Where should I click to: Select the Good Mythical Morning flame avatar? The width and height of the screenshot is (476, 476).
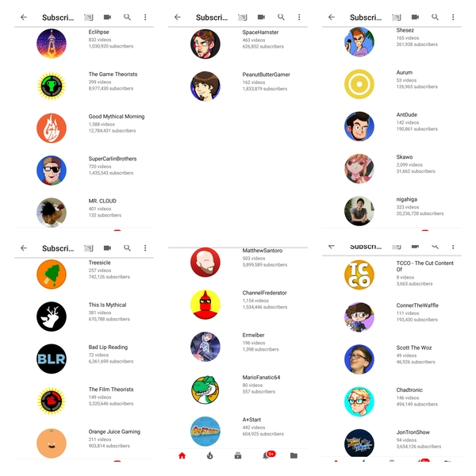point(52,128)
